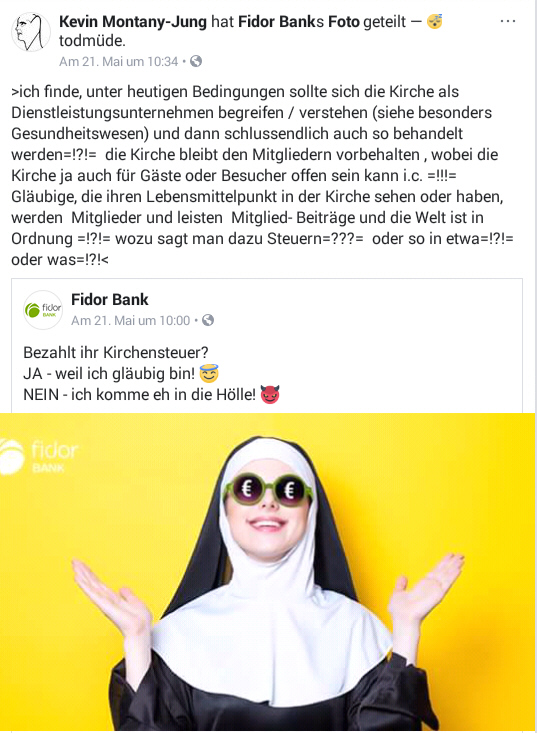Open the shared nun photo
This screenshot has width=537, height=733.
[267, 572]
